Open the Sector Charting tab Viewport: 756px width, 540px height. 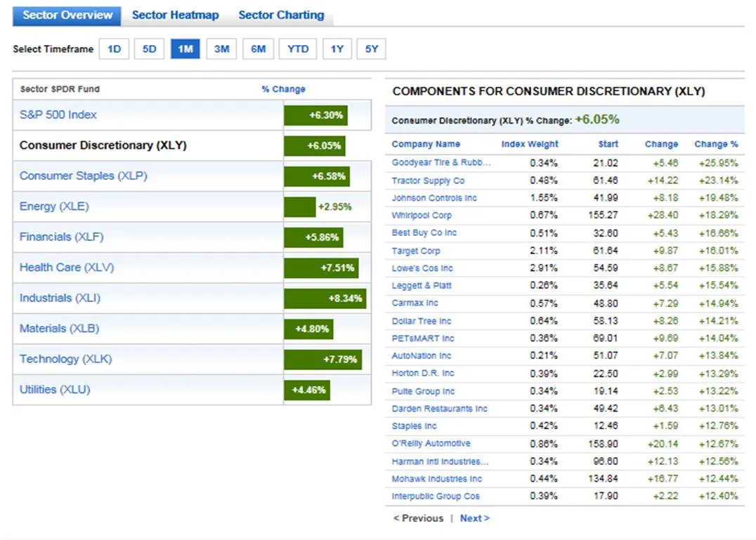tap(281, 15)
